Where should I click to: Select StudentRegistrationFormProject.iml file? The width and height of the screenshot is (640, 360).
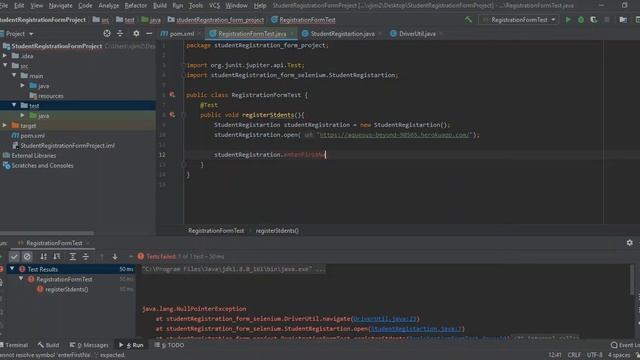[x=67, y=145]
